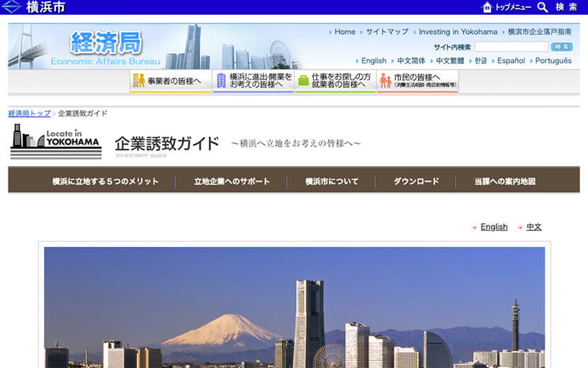Open 当課への案内地図 menu item

click(x=504, y=182)
